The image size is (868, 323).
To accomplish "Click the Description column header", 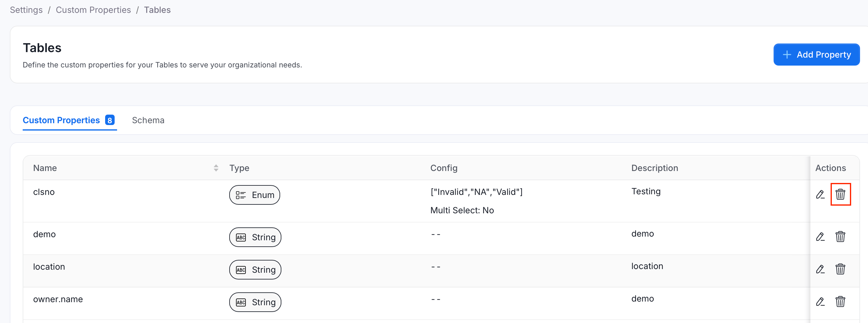I will [655, 168].
